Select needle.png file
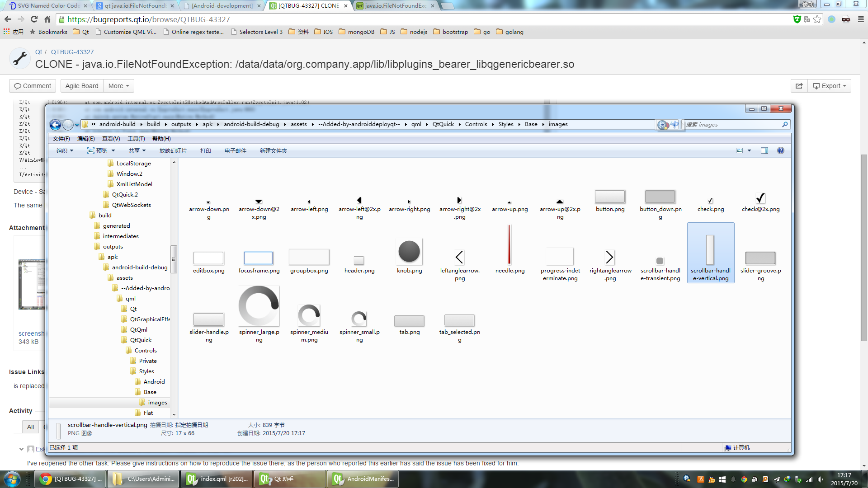 510,249
